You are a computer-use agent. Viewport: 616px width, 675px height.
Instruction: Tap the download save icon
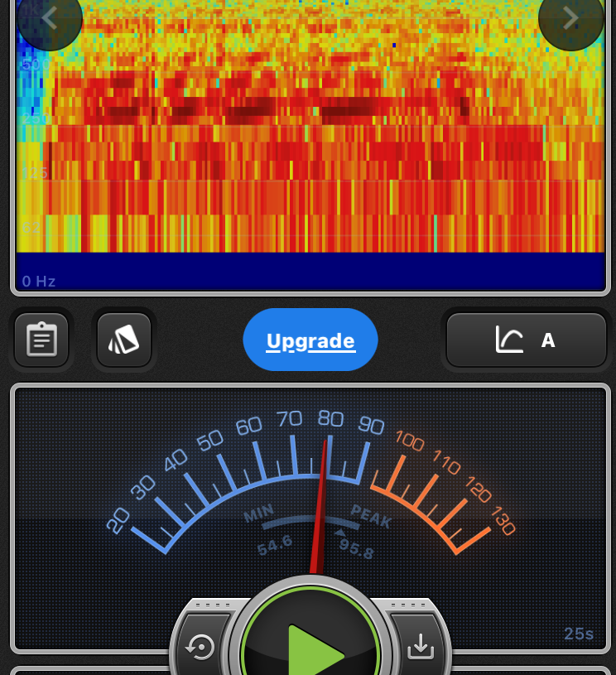(x=420, y=646)
